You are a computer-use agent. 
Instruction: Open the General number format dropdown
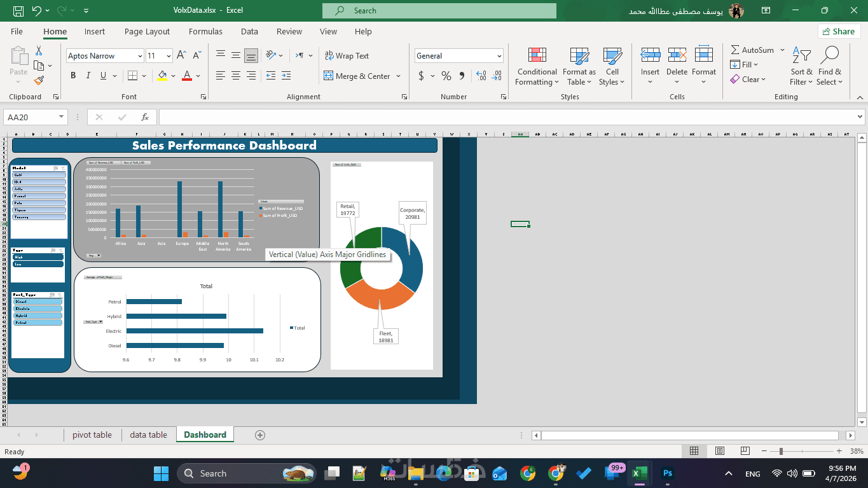tap(499, 56)
